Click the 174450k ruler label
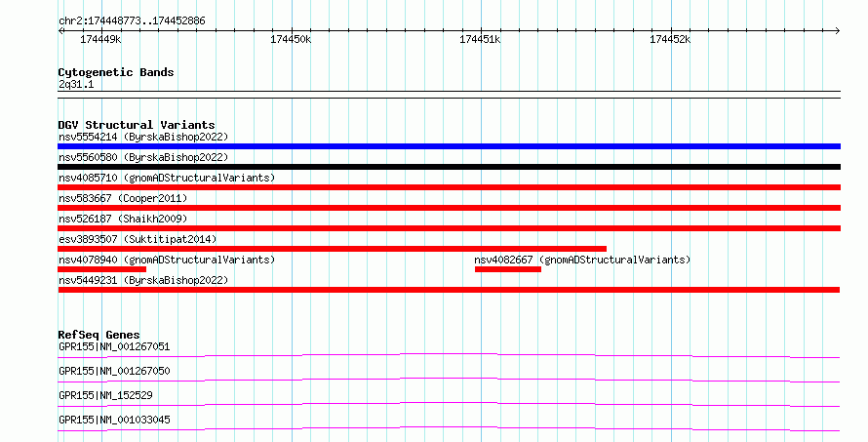Image resolution: width=868 pixels, height=442 pixels. (291, 39)
